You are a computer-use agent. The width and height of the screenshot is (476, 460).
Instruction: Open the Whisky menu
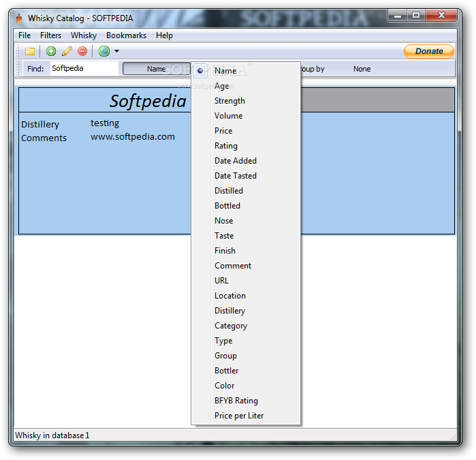click(x=84, y=35)
